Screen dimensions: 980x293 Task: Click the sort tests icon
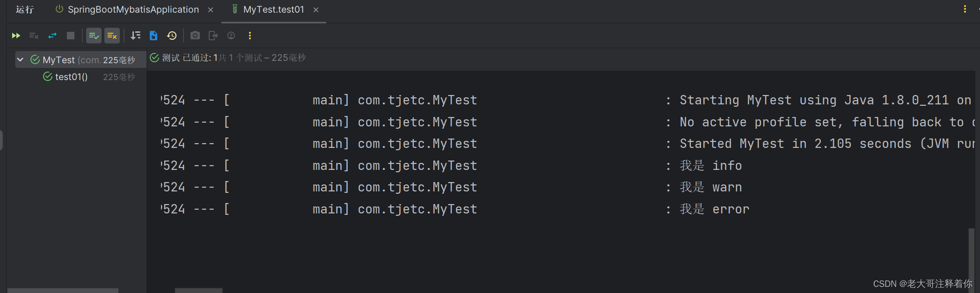click(x=136, y=36)
